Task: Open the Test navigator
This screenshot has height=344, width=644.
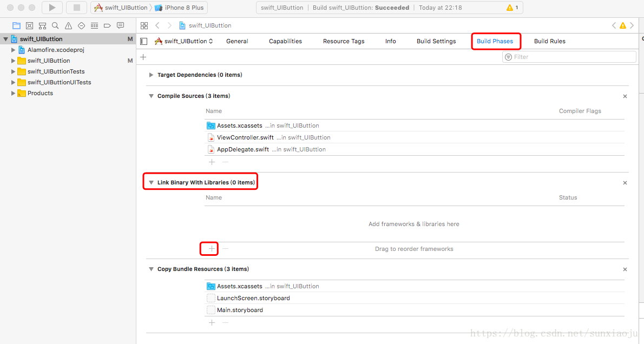Action: tap(81, 25)
